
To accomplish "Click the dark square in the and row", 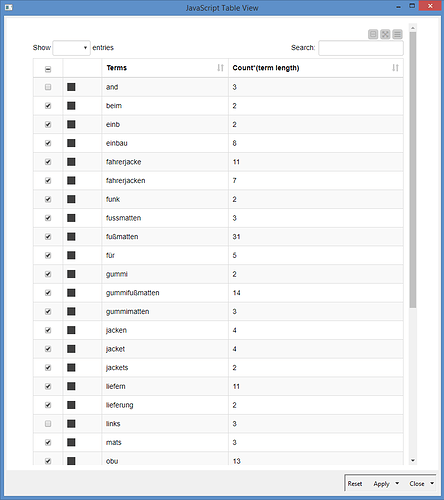I will click(71, 87).
